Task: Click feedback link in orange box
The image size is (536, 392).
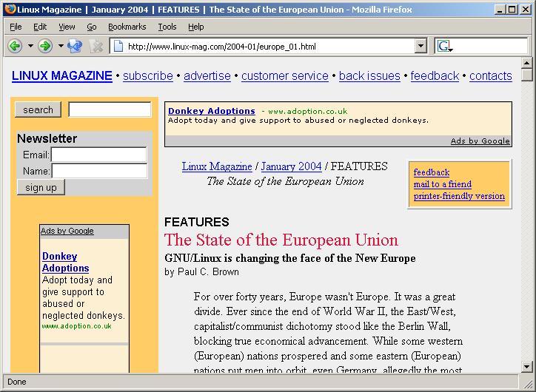Action: pos(432,172)
